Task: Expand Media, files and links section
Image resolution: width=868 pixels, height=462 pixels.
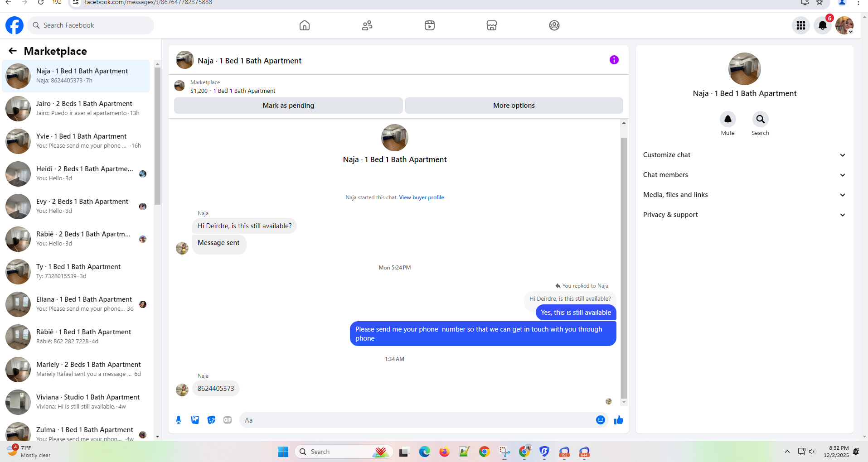Action: tap(744, 195)
